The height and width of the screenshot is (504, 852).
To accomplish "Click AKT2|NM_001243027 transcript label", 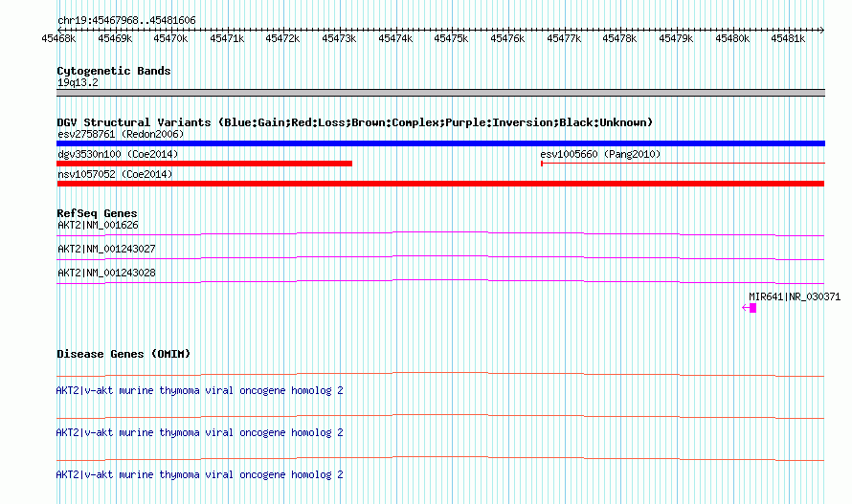I will (x=106, y=249).
